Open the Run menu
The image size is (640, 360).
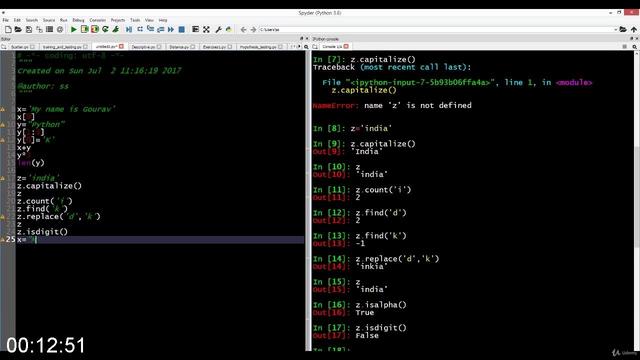64,20
